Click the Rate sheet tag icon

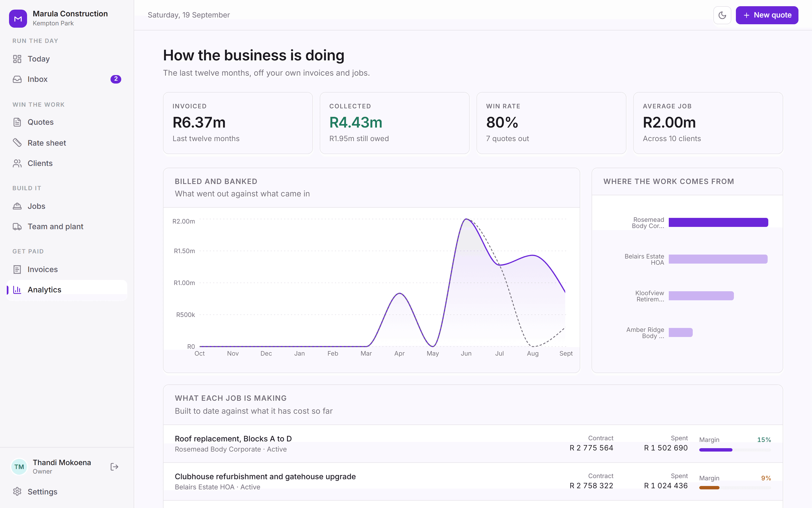point(17,143)
